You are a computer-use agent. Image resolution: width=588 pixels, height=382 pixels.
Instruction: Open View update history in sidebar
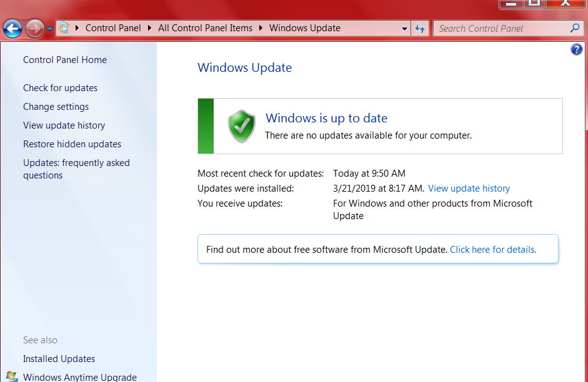pos(64,125)
